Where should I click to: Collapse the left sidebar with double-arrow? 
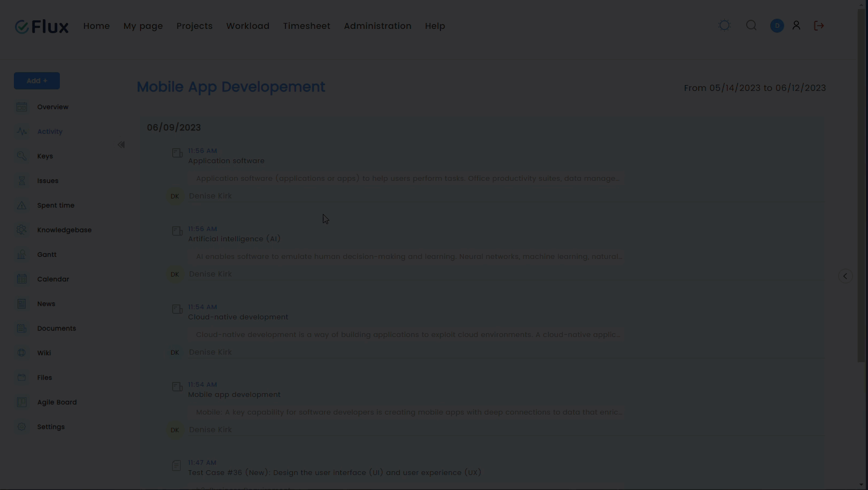121,145
